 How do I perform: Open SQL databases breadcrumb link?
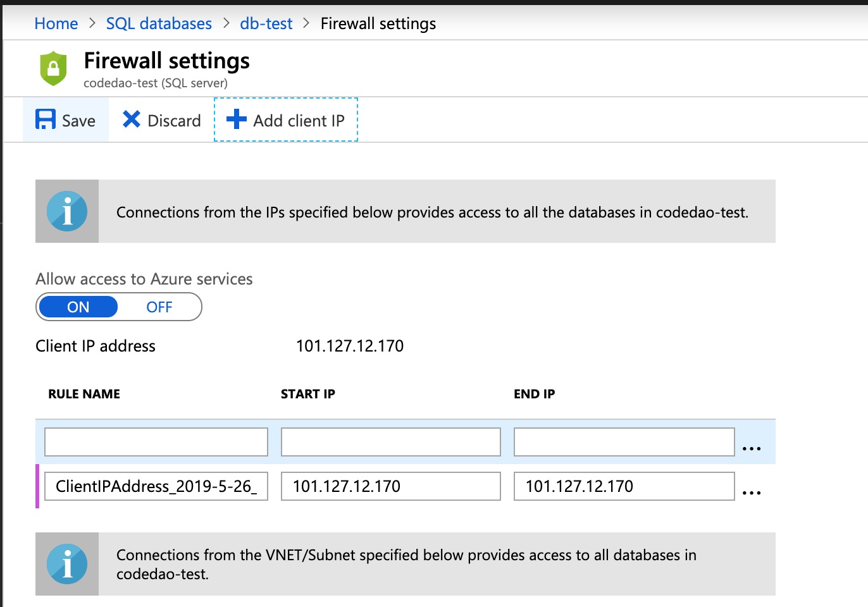coord(159,23)
